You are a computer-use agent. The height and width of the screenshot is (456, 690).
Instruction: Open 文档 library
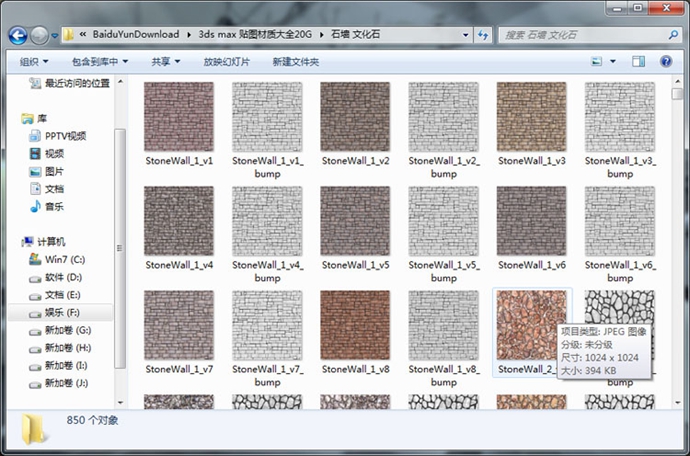click(x=47, y=189)
